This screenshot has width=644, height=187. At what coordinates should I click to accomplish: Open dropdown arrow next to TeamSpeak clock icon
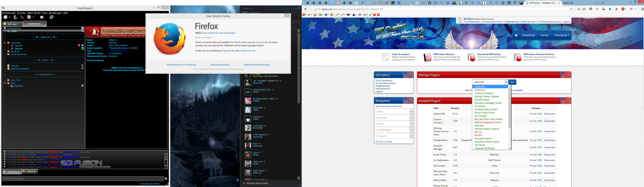(x=10, y=17)
